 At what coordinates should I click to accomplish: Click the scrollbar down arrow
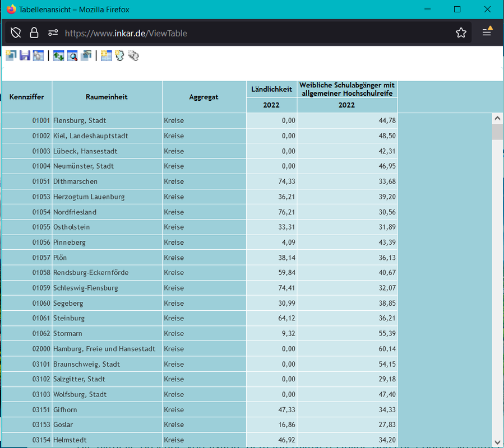click(497, 442)
